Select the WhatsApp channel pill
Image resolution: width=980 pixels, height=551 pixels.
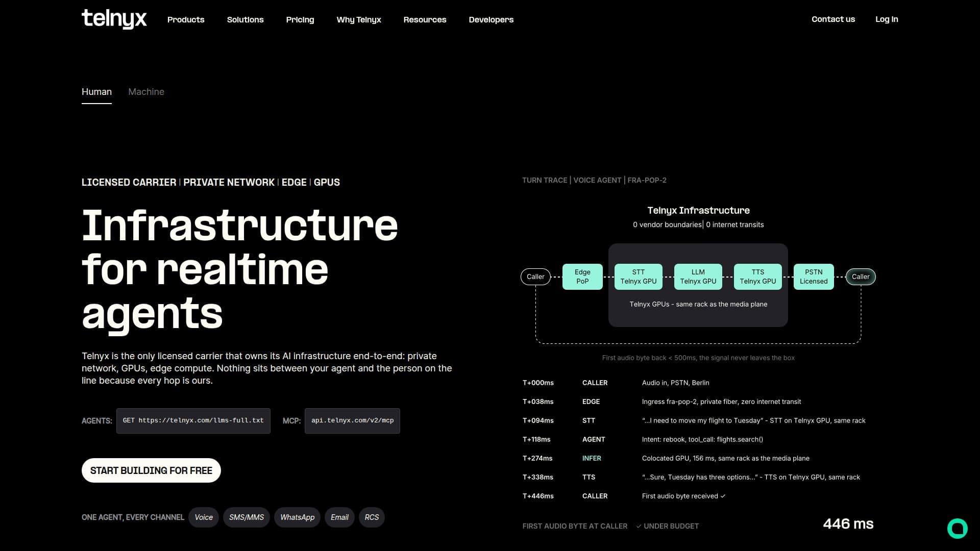[297, 517]
